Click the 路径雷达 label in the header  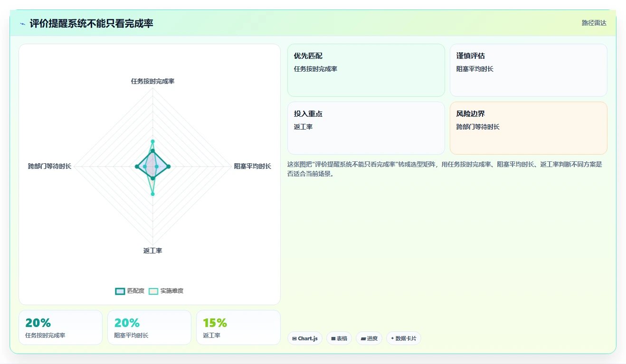[x=594, y=23]
